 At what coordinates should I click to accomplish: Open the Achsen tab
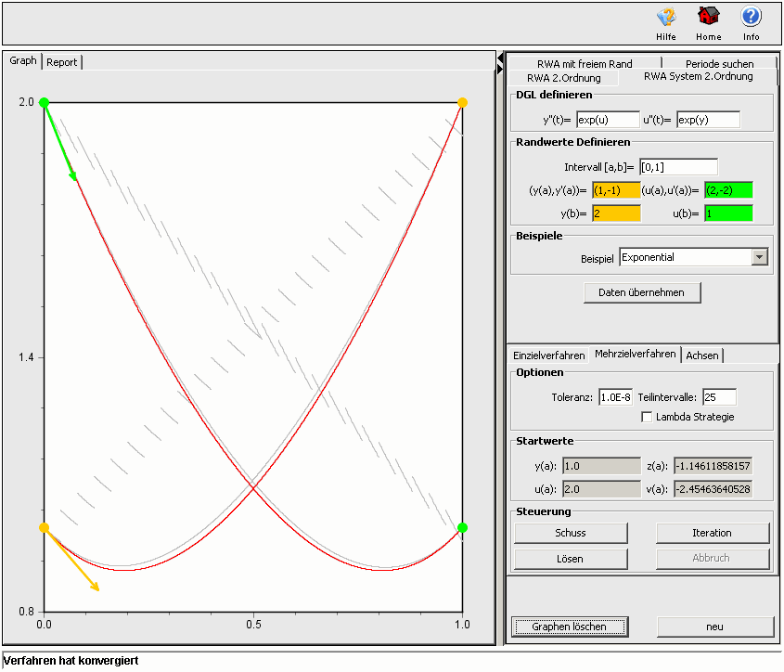tap(702, 355)
